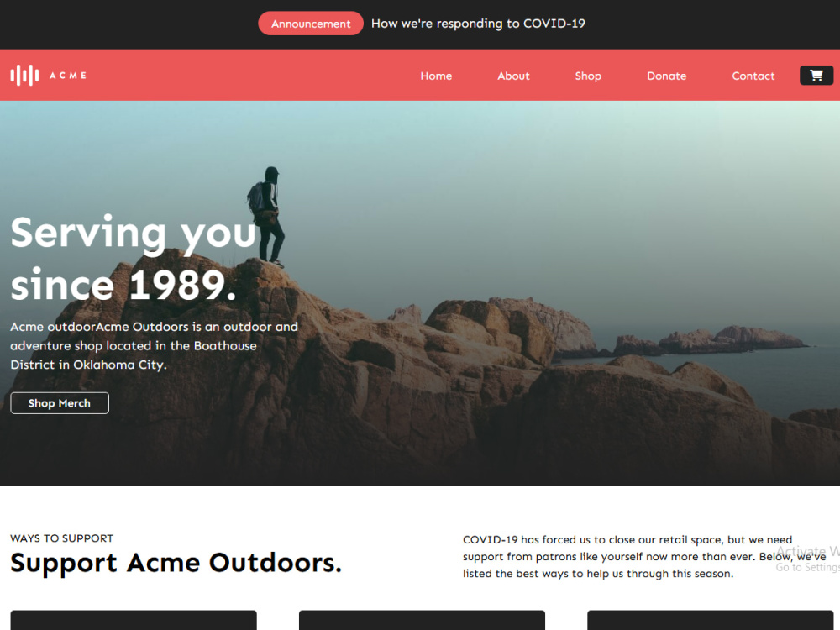840x630 pixels.
Task: Open the Donate nav link
Action: 666,76
